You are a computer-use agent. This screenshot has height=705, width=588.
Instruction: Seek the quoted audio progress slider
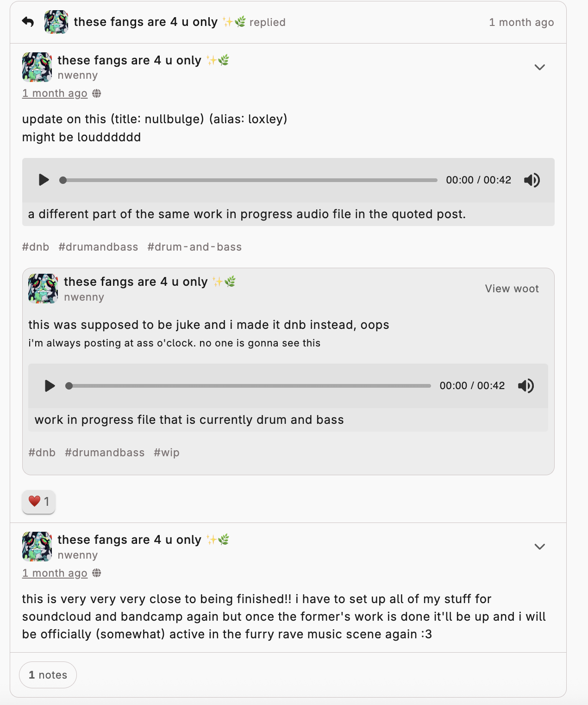tap(250, 385)
